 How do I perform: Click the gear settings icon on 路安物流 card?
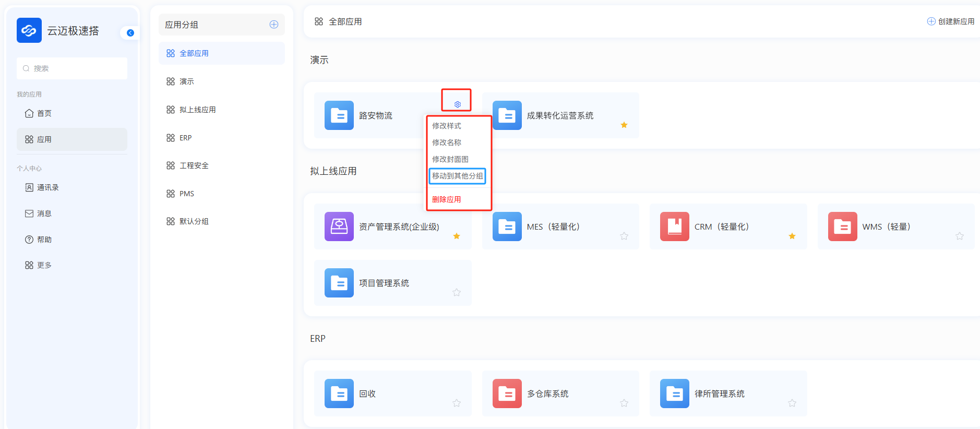coord(457,104)
